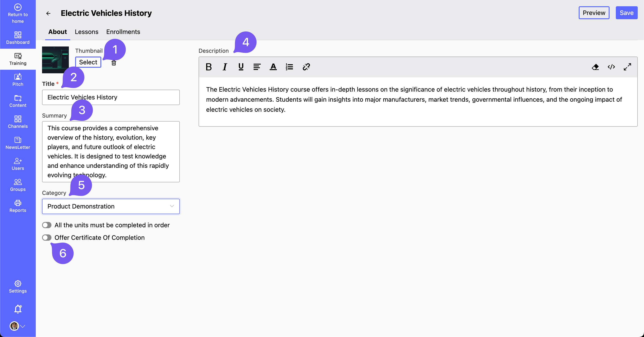Go to the Pitch section
The height and width of the screenshot is (337, 644).
[x=18, y=80]
